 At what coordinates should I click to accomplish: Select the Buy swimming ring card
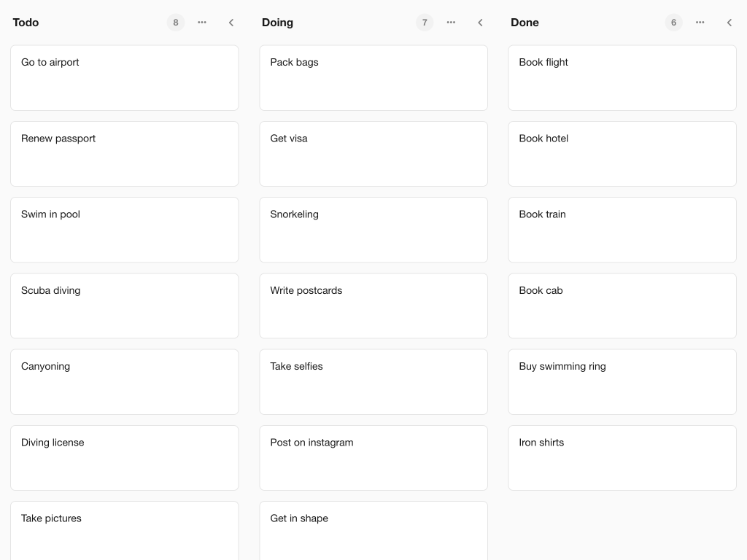click(x=622, y=381)
